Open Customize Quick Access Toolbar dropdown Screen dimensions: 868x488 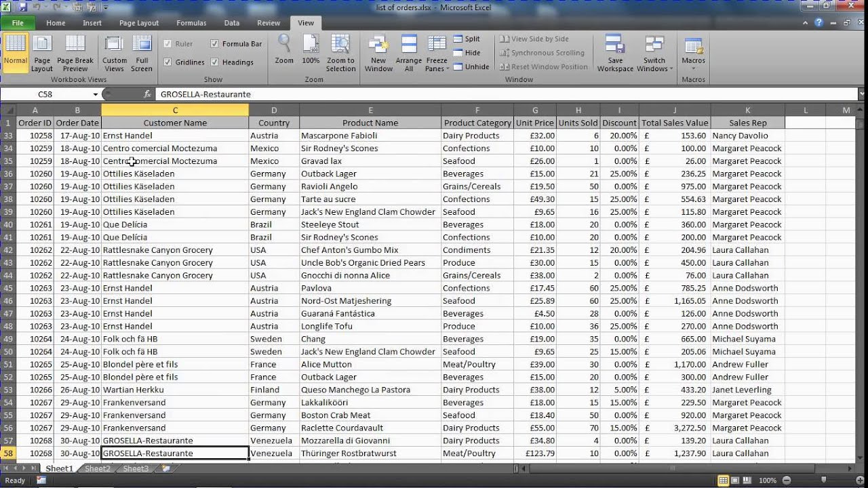click(105, 7)
